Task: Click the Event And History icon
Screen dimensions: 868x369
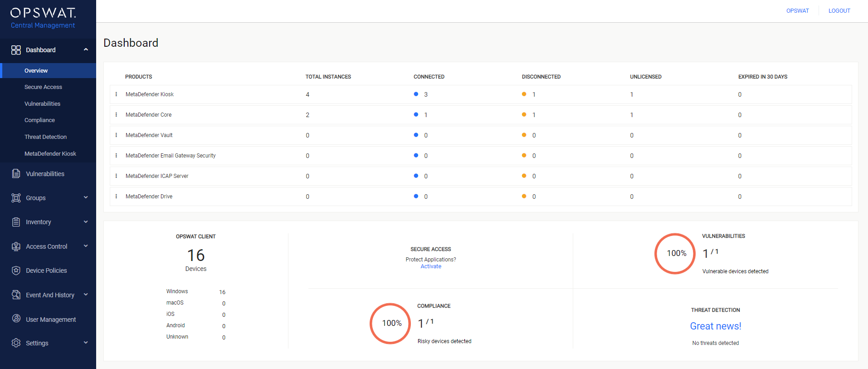Action: click(x=16, y=295)
